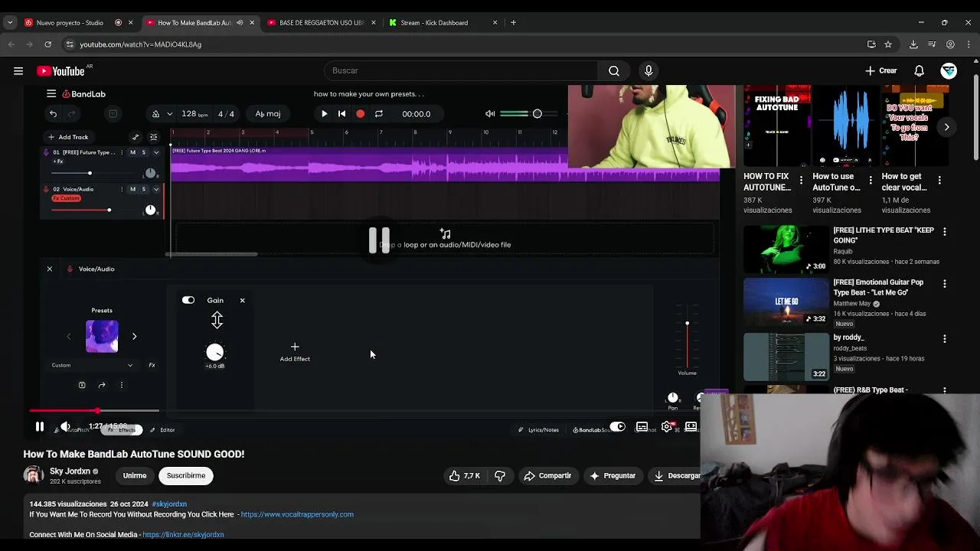Click the BandLab undo arrow
This screenshot has width=980, height=551.
53,114
